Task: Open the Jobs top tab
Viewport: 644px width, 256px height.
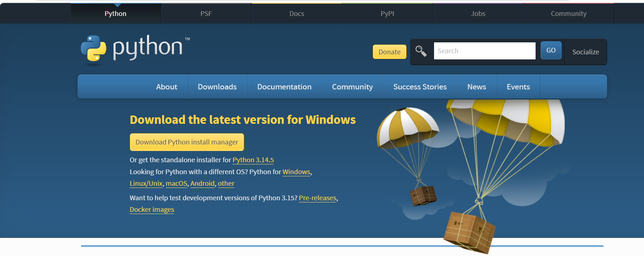Action: [478, 14]
